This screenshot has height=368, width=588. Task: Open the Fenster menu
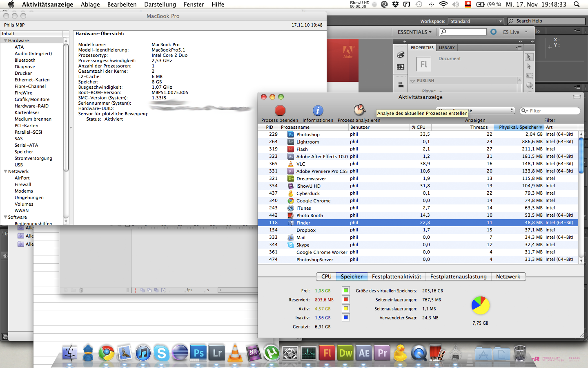tap(194, 4)
